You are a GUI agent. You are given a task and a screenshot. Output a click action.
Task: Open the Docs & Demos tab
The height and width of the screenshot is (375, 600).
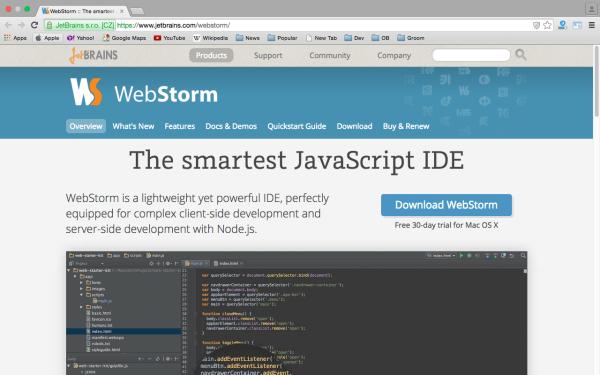point(231,126)
